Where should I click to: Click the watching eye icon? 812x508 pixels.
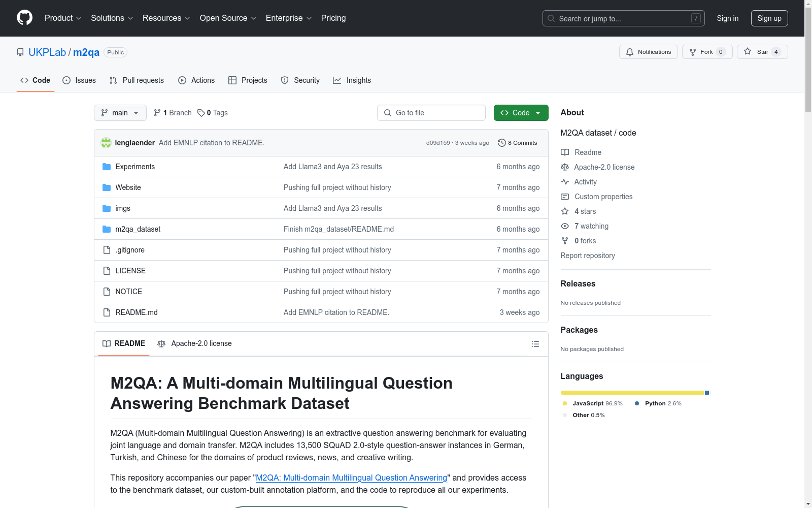565,226
